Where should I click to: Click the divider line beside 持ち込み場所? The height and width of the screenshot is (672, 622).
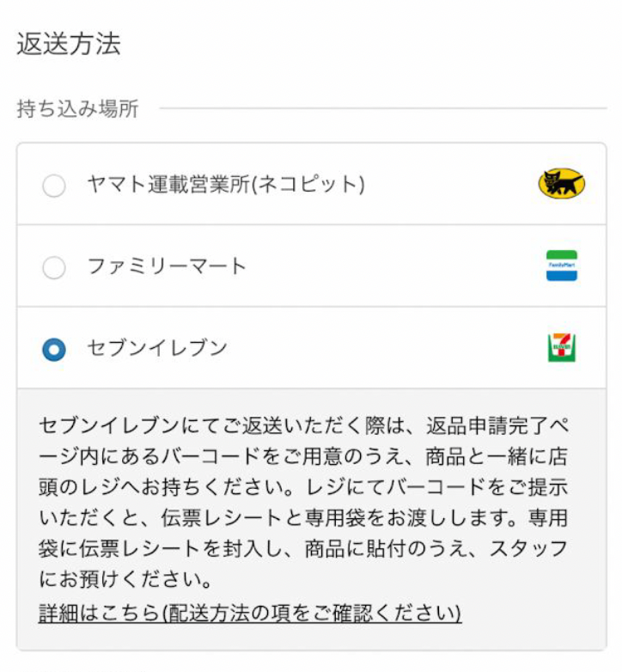[383, 108]
